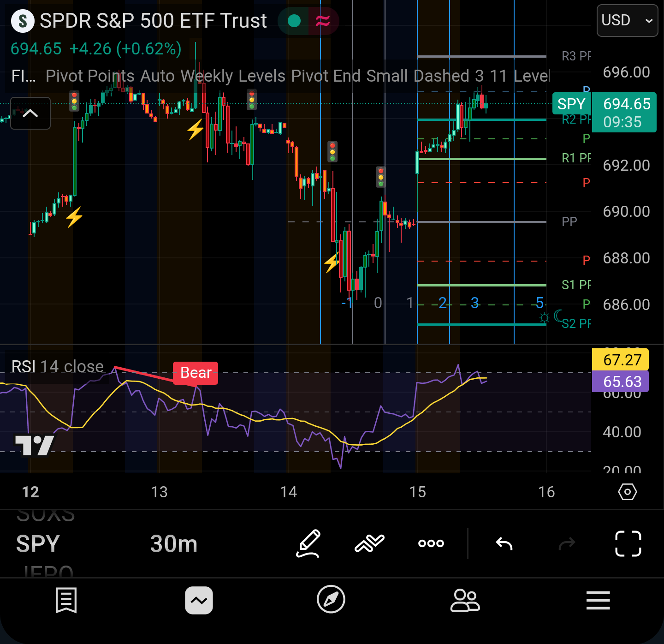Open the hamburger Menu tab
Viewport: 664px width, 644px height.
(598, 600)
